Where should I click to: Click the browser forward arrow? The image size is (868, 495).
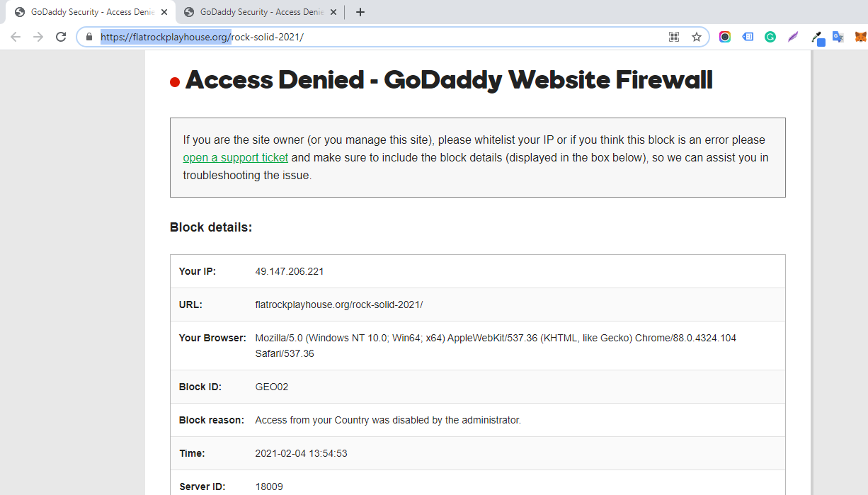pyautogui.click(x=38, y=37)
